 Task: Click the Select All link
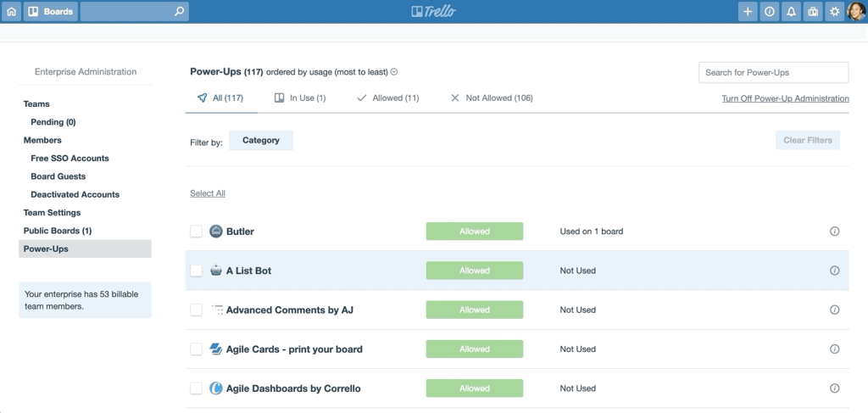(208, 193)
